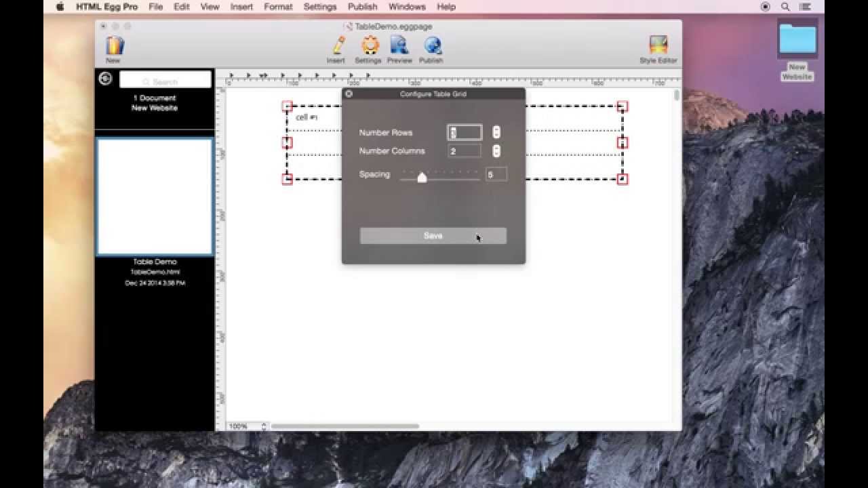Open the Help menu
Image resolution: width=868 pixels, height=488 pixels.
click(x=446, y=7)
